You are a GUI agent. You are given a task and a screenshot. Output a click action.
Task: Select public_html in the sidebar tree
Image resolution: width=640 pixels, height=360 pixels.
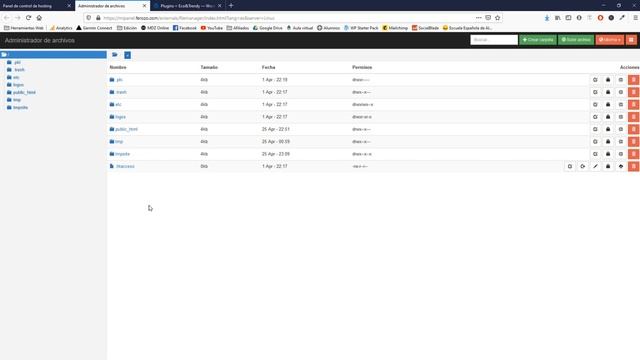pyautogui.click(x=24, y=93)
